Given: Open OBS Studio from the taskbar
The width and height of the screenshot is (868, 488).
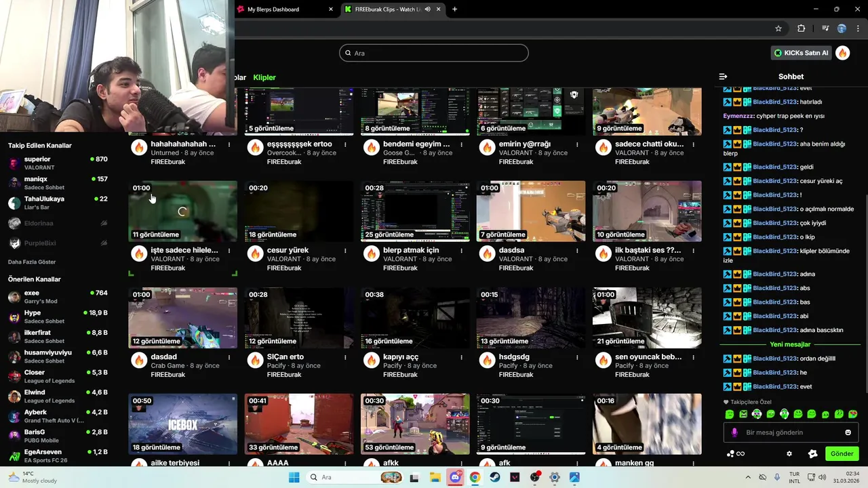Looking at the screenshot, I should pyautogui.click(x=535, y=477).
